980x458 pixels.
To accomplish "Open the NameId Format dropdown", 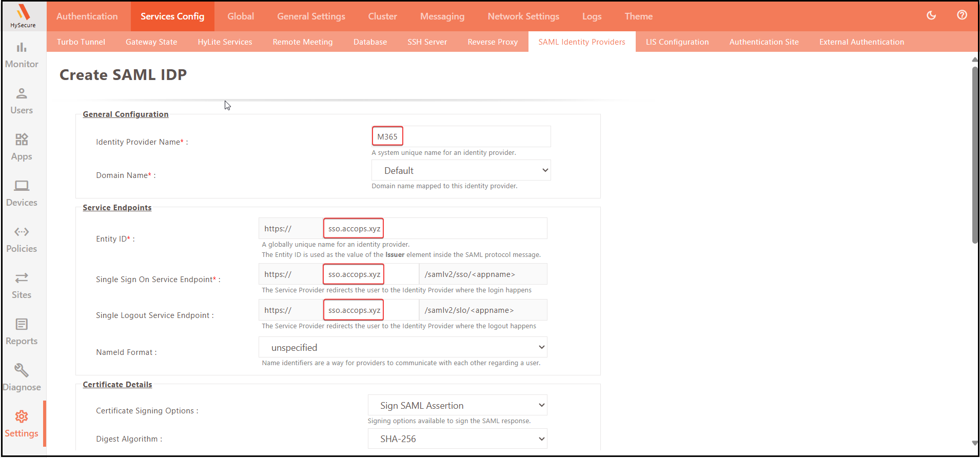I will (403, 347).
